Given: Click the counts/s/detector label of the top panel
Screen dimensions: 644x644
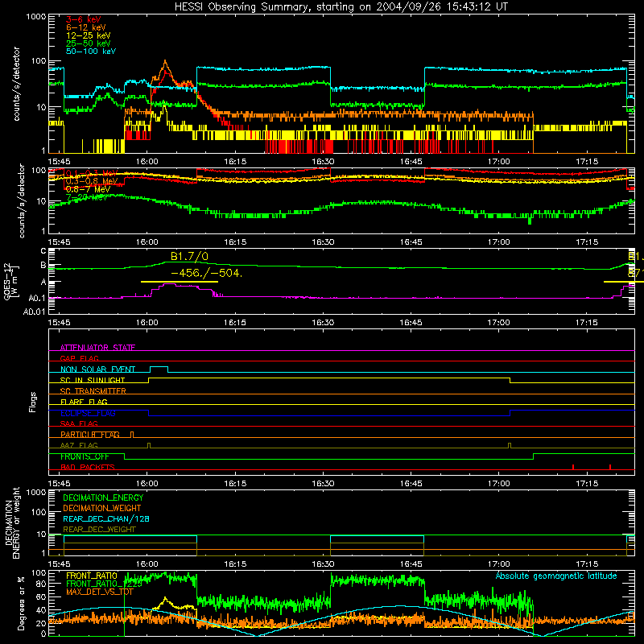Looking at the screenshot, I should pos(16,84).
